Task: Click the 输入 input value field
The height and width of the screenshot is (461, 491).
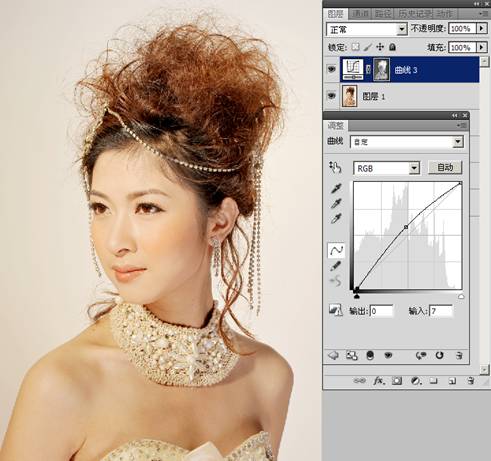Action: click(441, 311)
